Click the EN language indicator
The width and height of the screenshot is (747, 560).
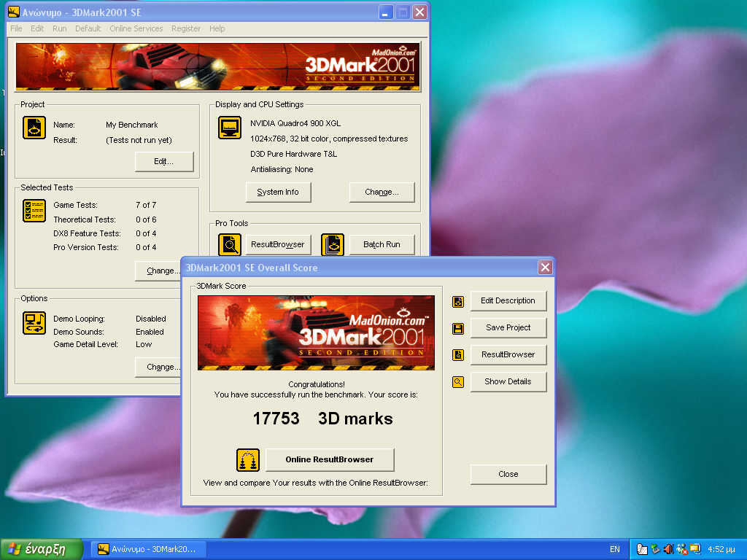coord(614,550)
